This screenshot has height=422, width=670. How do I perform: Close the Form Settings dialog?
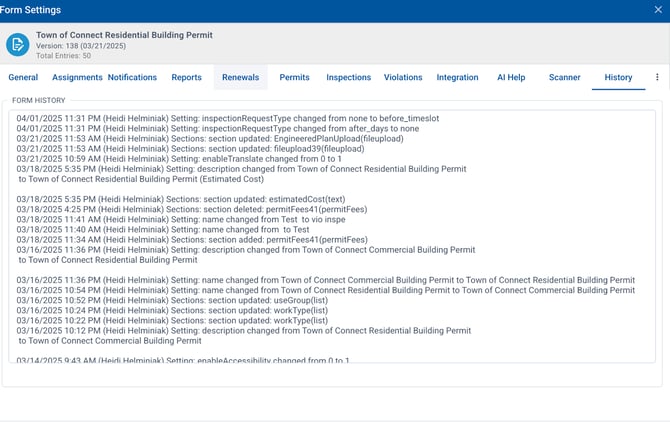pos(656,10)
